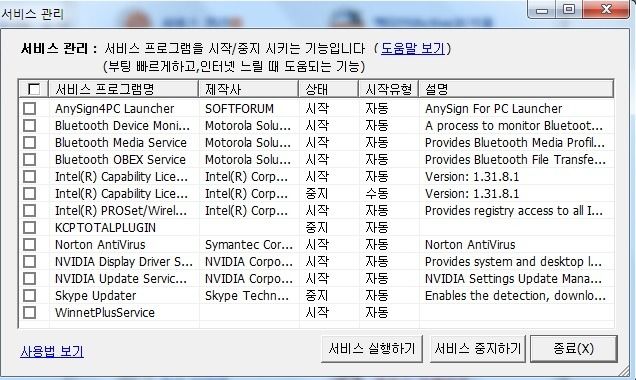Screen dimensions: 636x380
Task: Click the 종료(X) button
Action: point(574,348)
